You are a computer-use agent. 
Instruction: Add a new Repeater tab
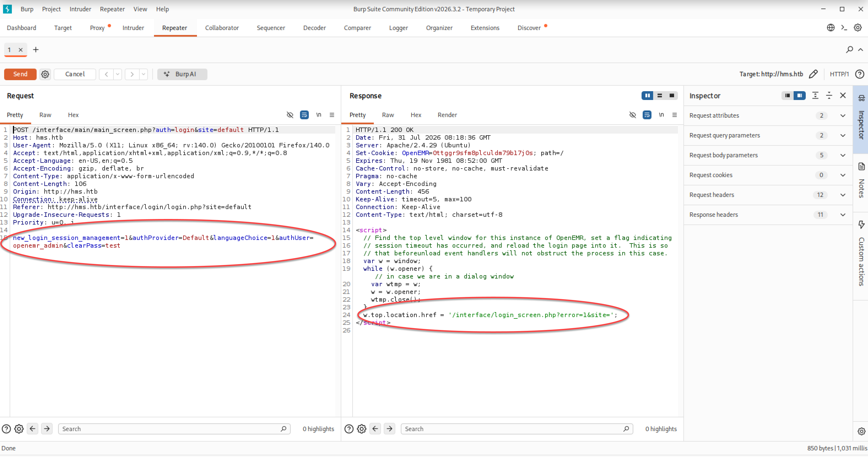pyautogui.click(x=36, y=50)
